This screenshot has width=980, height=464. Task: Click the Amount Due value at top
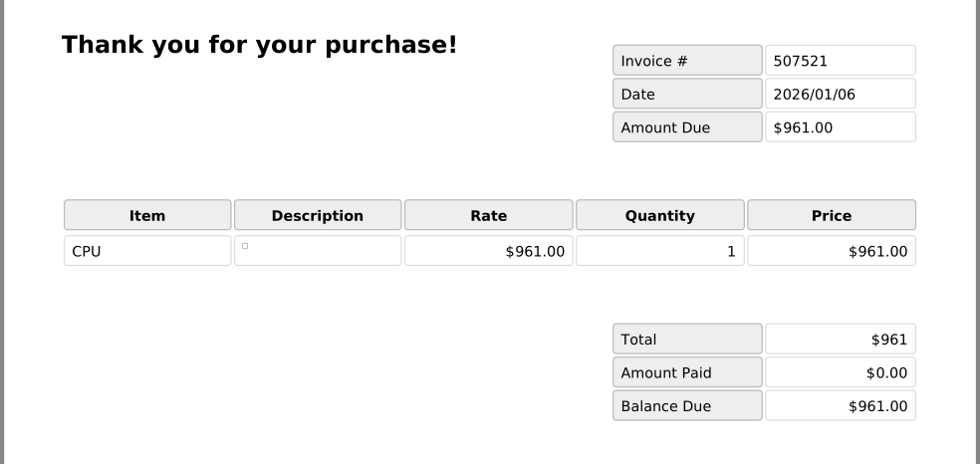click(x=840, y=127)
